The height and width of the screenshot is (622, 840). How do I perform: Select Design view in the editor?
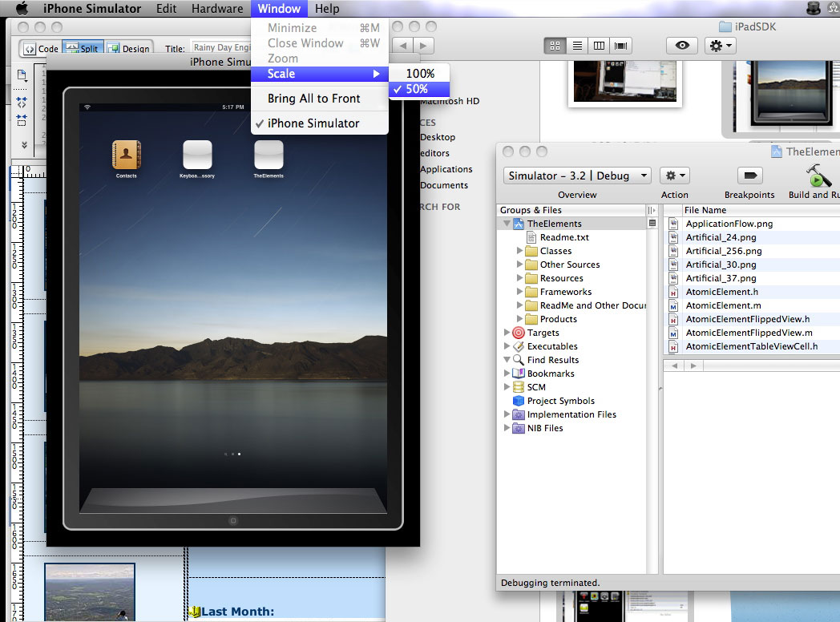point(128,48)
